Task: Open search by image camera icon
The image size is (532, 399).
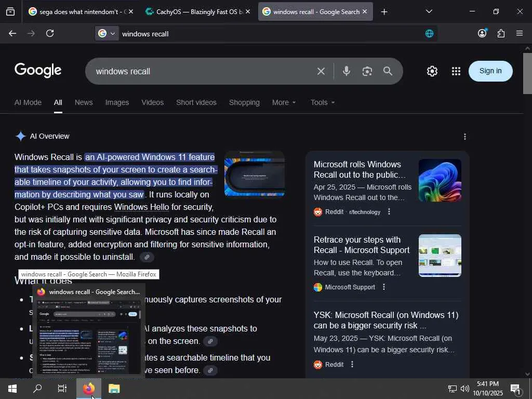Action: (x=367, y=71)
